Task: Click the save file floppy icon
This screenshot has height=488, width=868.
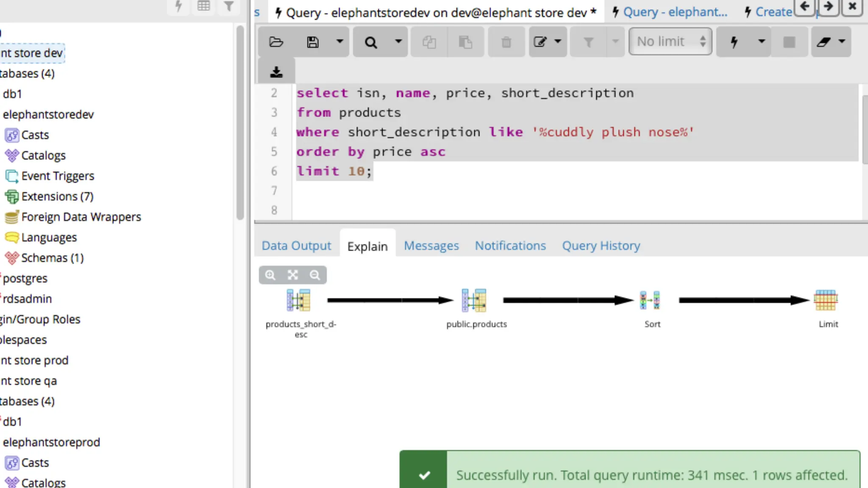Action: [x=313, y=42]
